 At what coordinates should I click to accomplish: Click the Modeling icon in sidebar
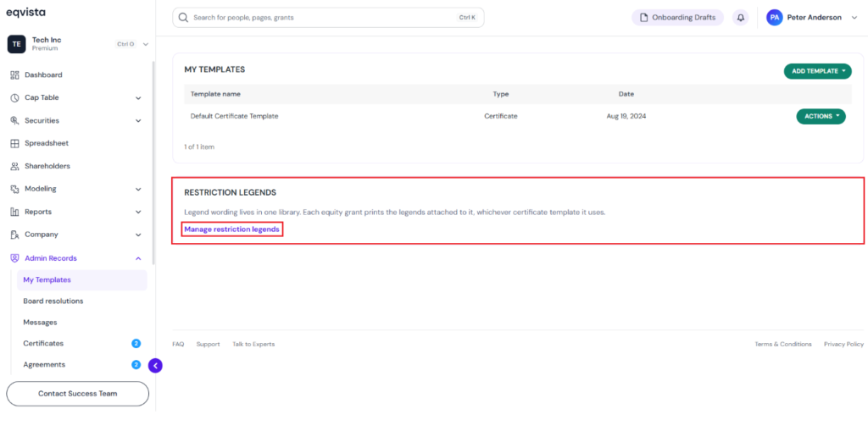15,189
